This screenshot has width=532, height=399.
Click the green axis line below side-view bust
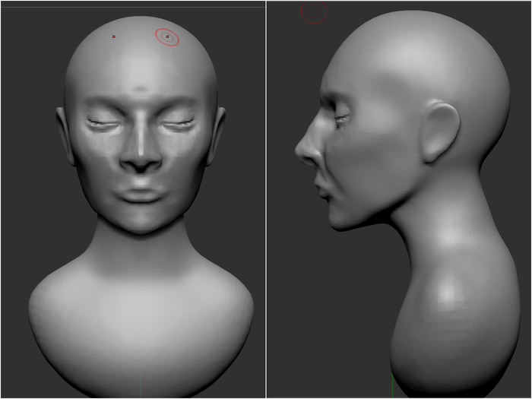tap(392, 386)
